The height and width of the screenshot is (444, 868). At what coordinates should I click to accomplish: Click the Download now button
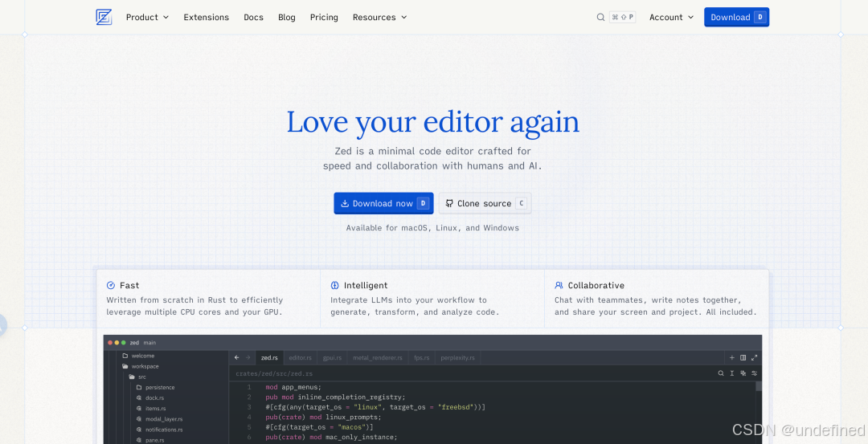click(x=383, y=203)
